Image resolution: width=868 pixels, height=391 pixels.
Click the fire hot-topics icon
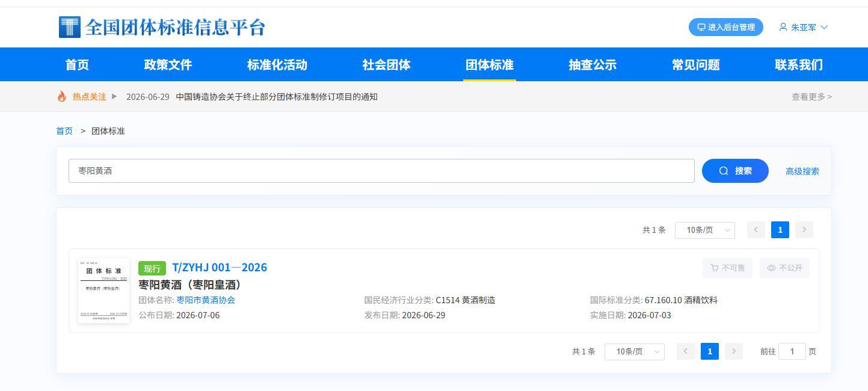[62, 96]
